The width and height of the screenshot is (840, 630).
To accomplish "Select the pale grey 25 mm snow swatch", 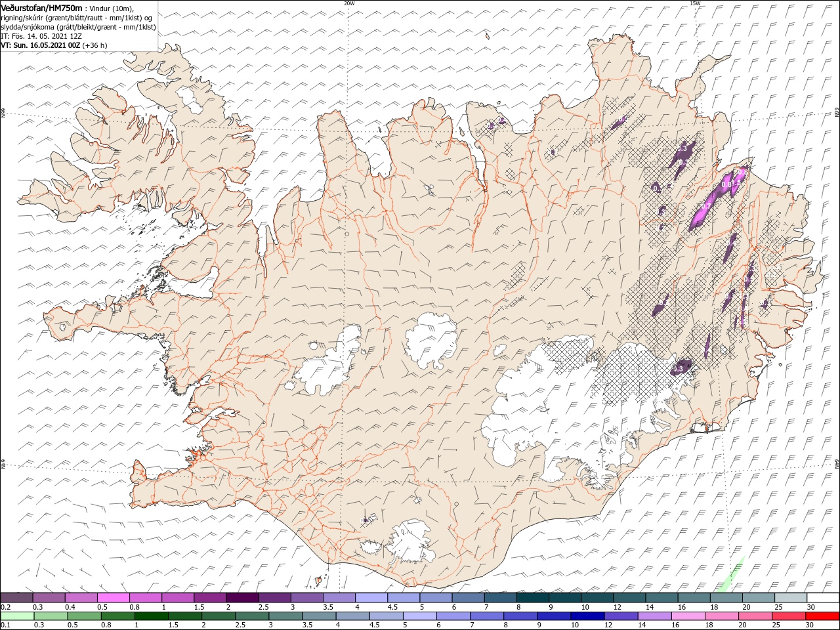I will click(x=791, y=598).
